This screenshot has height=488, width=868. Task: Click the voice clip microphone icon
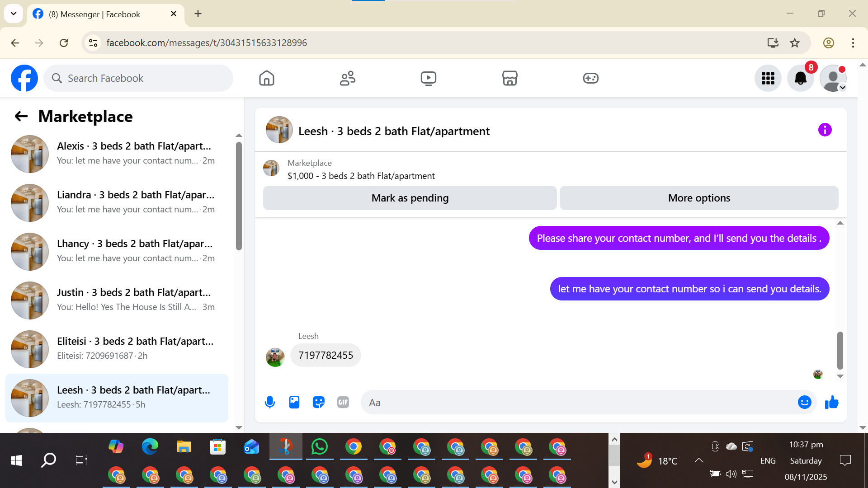click(x=270, y=402)
